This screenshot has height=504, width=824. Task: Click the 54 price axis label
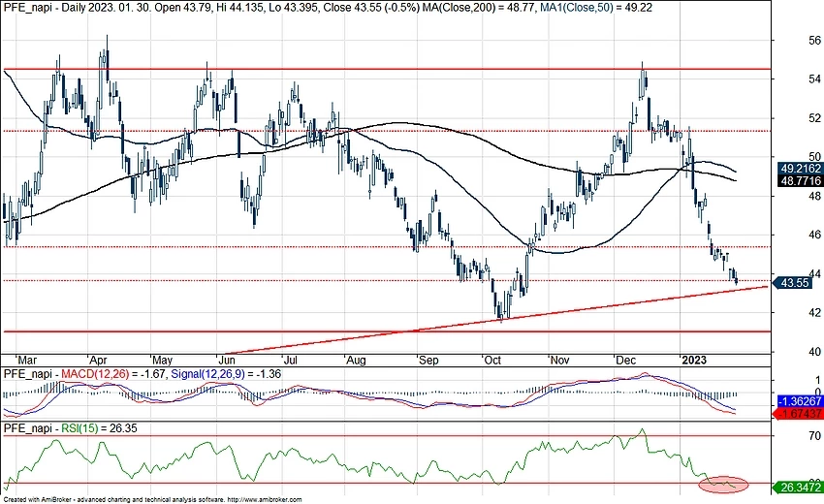click(815, 79)
